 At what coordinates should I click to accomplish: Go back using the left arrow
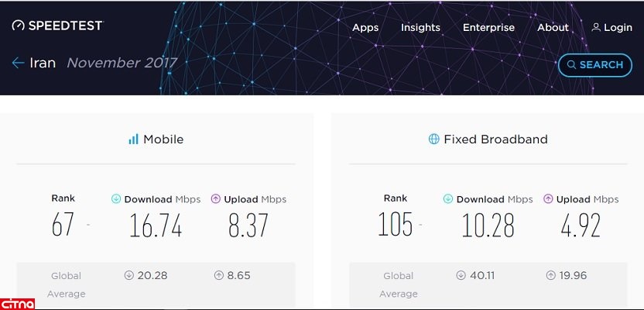point(18,64)
